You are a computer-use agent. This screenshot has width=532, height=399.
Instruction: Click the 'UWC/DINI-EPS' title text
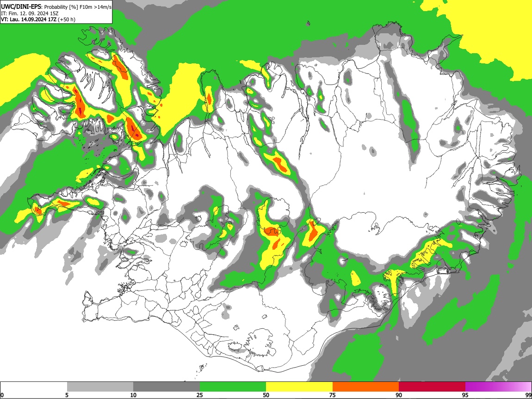pyautogui.click(x=21, y=7)
